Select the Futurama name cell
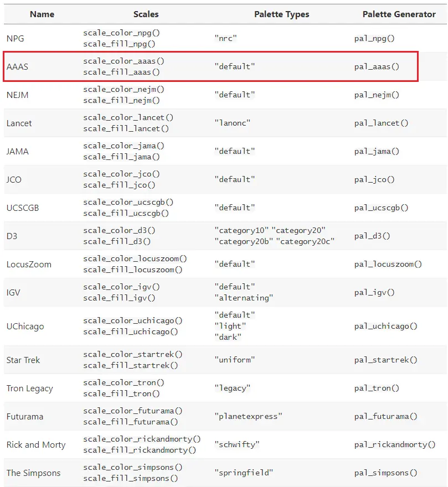448x487 pixels. [x=25, y=417]
